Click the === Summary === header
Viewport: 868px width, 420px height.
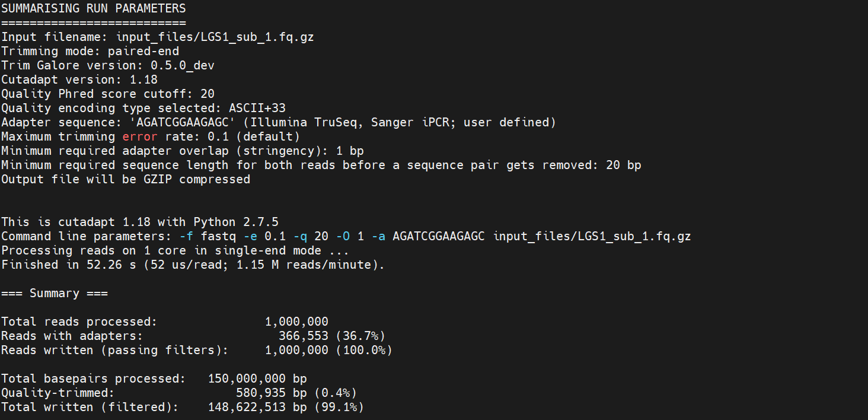(55, 293)
